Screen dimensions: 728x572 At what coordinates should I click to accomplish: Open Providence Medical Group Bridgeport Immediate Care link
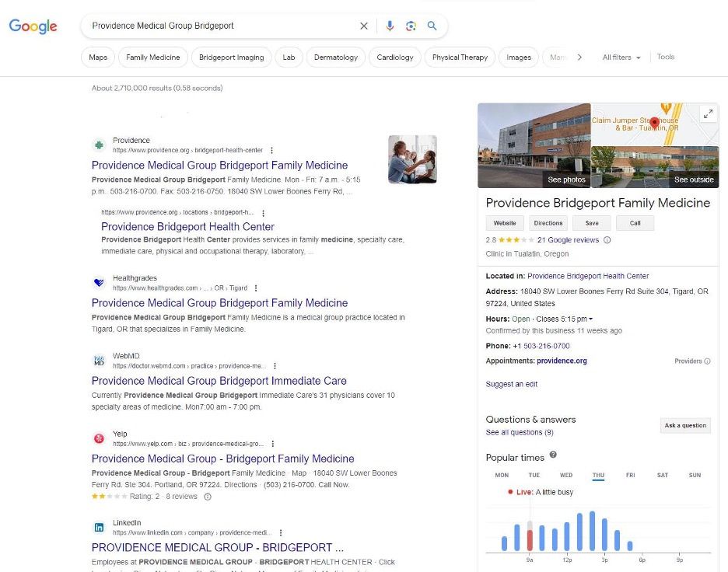(x=219, y=381)
